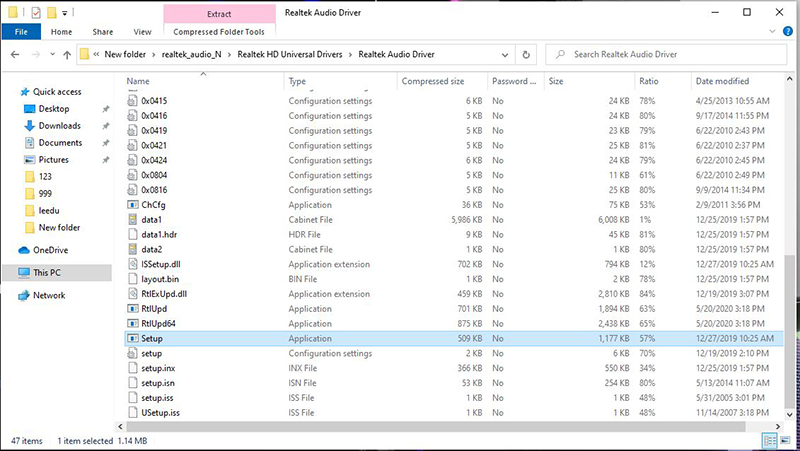Viewport: 800px width, 451px height.
Task: Open the File menu
Action: click(x=20, y=32)
